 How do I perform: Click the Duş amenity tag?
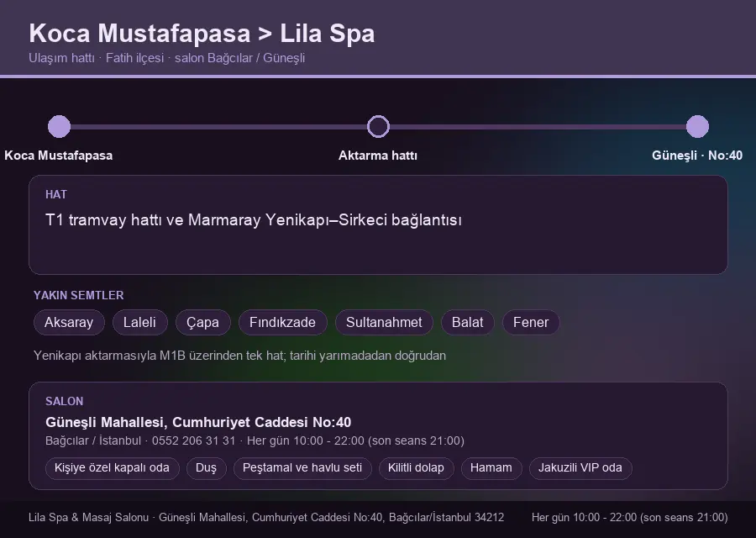[x=206, y=468]
